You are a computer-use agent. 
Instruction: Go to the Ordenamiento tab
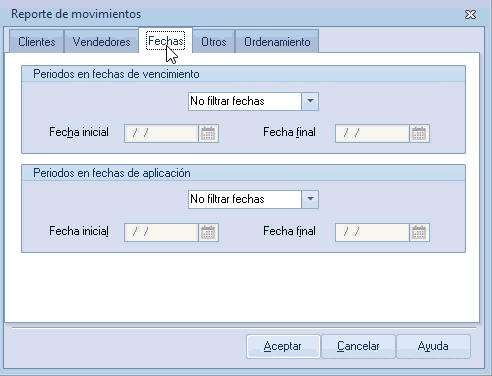[277, 42]
